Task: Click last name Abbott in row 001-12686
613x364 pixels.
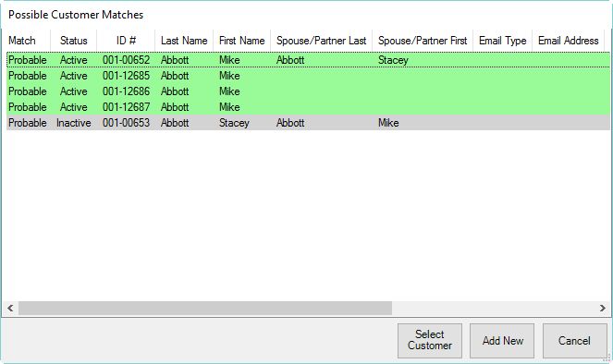Action: point(175,91)
